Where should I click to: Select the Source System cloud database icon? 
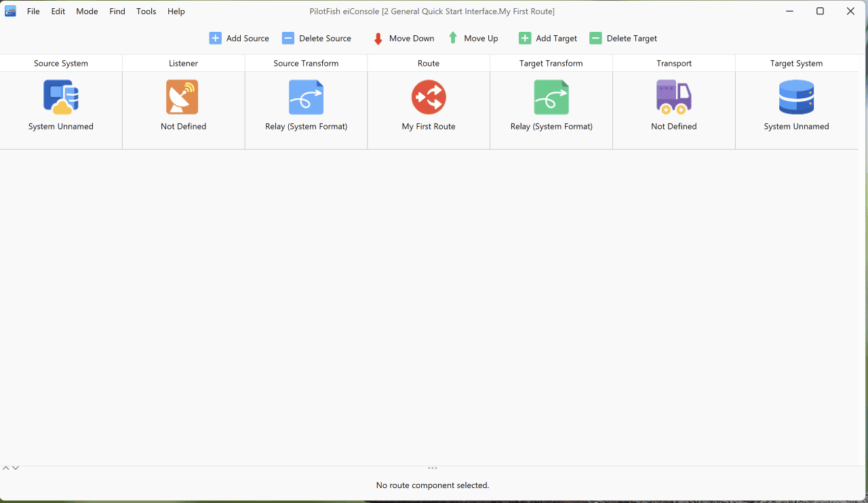pos(61,97)
